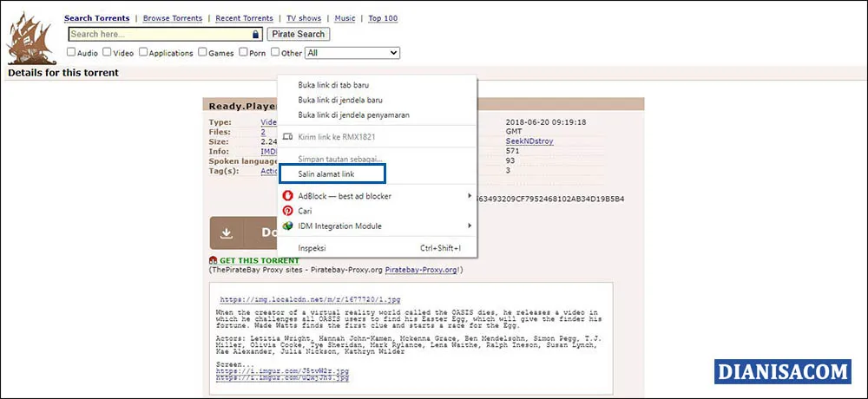The image size is (868, 399).
Task: Click the device icon beside Kirim link
Action: tap(287, 136)
